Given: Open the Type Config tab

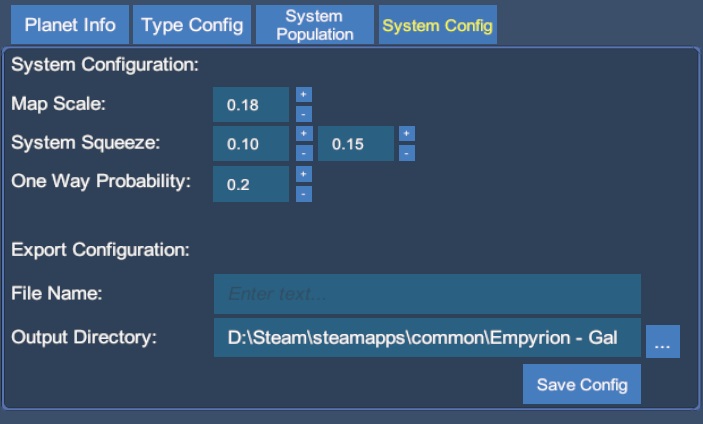Looking at the screenshot, I should (192, 25).
